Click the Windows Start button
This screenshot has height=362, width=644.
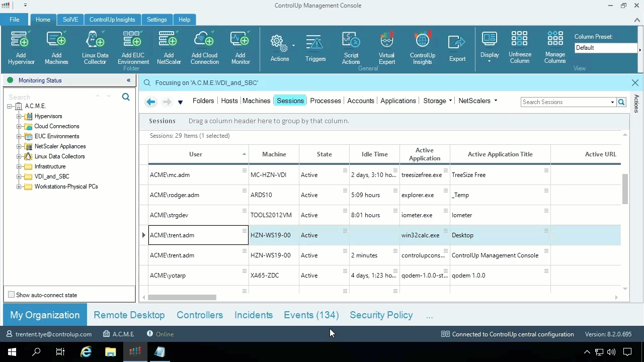tap(12, 352)
